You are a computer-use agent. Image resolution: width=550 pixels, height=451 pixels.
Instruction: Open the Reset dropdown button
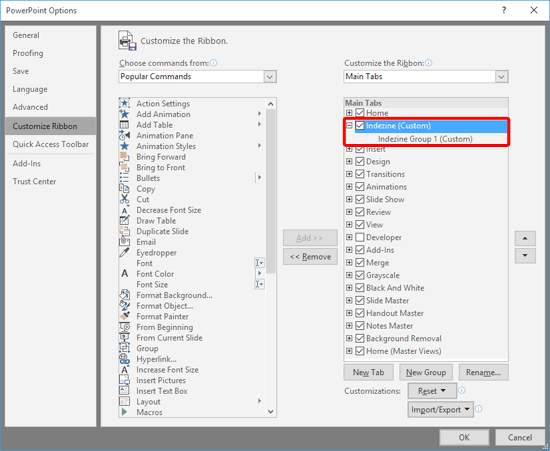[x=432, y=391]
